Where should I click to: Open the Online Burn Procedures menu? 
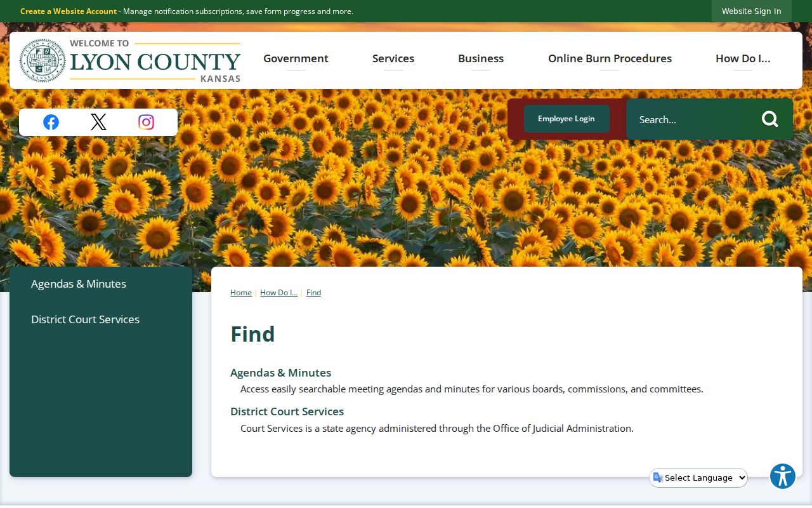610,58
